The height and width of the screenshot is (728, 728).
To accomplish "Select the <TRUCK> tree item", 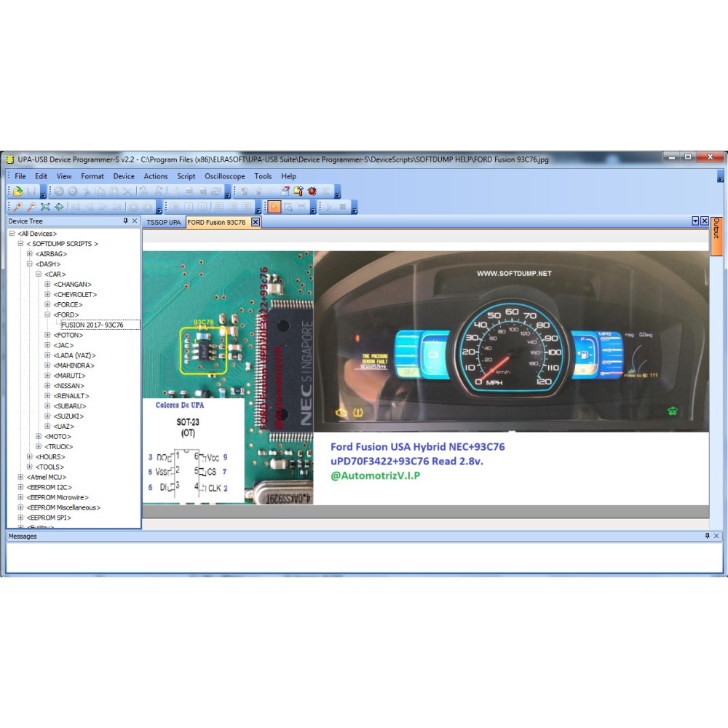I will (x=58, y=447).
